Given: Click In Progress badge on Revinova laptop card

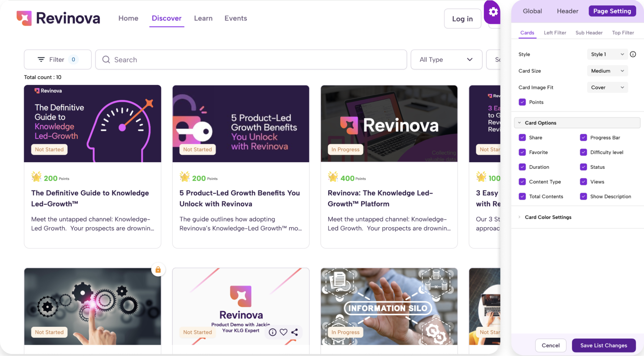Looking at the screenshot, I should (345, 149).
